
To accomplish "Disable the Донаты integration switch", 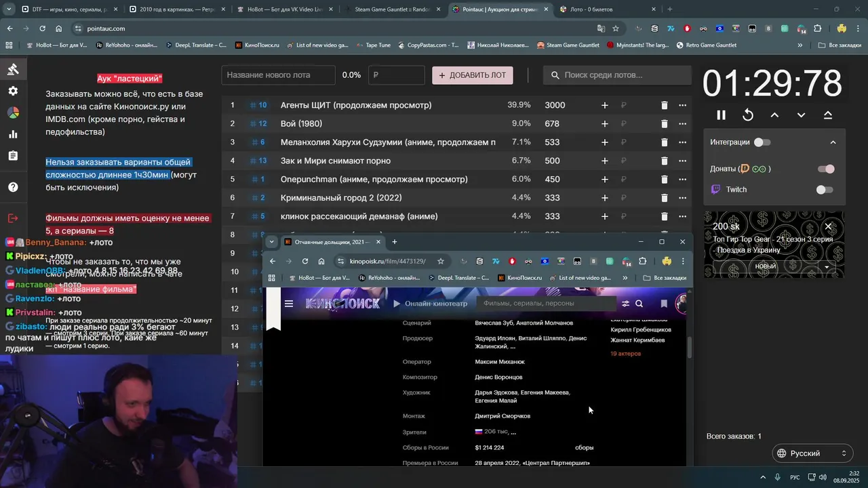I will [x=825, y=169].
